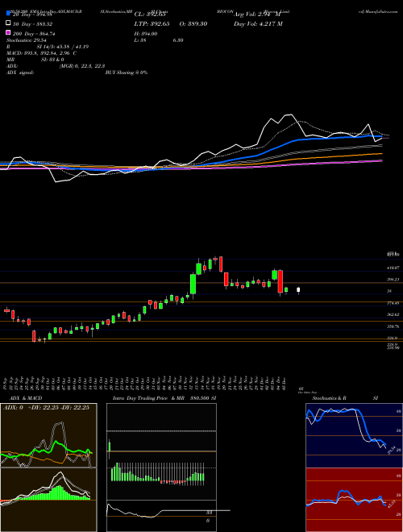
Task: Open the blue Stochastics sub-chart
Action: pyautogui.click(x=354, y=435)
